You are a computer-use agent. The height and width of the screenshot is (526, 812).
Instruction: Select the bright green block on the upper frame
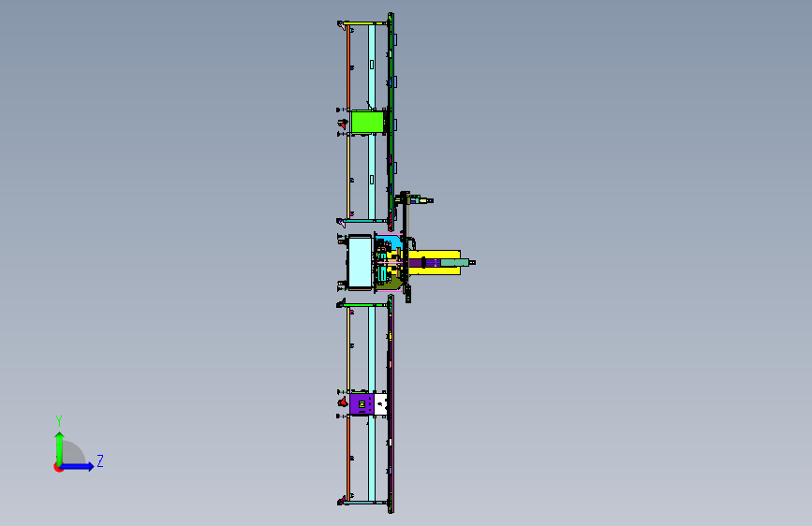(367, 123)
